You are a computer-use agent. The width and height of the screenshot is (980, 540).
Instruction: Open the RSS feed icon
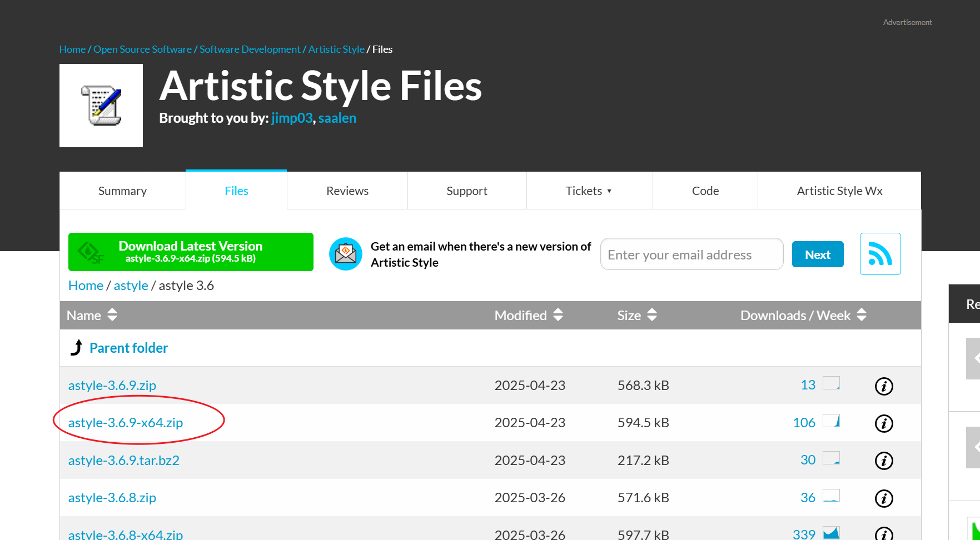(880, 254)
